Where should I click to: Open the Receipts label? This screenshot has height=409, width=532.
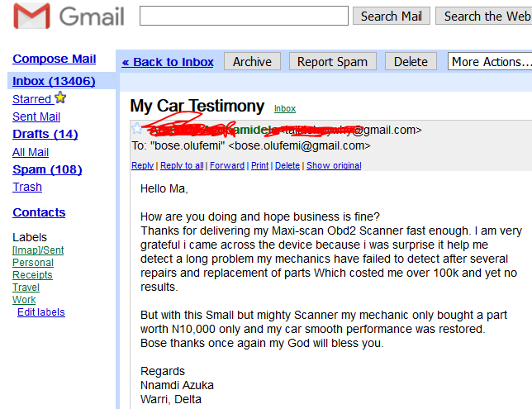pyautogui.click(x=32, y=275)
